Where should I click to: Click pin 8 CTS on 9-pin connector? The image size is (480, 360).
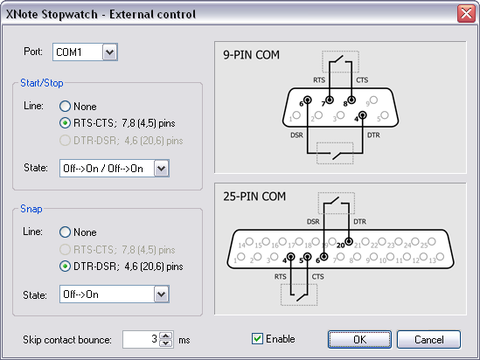coord(351,100)
